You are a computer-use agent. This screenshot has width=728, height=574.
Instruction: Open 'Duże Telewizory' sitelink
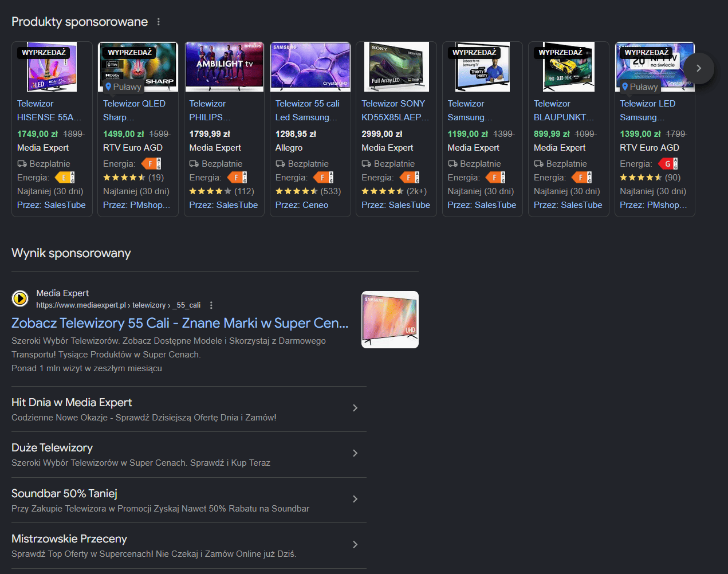52,448
